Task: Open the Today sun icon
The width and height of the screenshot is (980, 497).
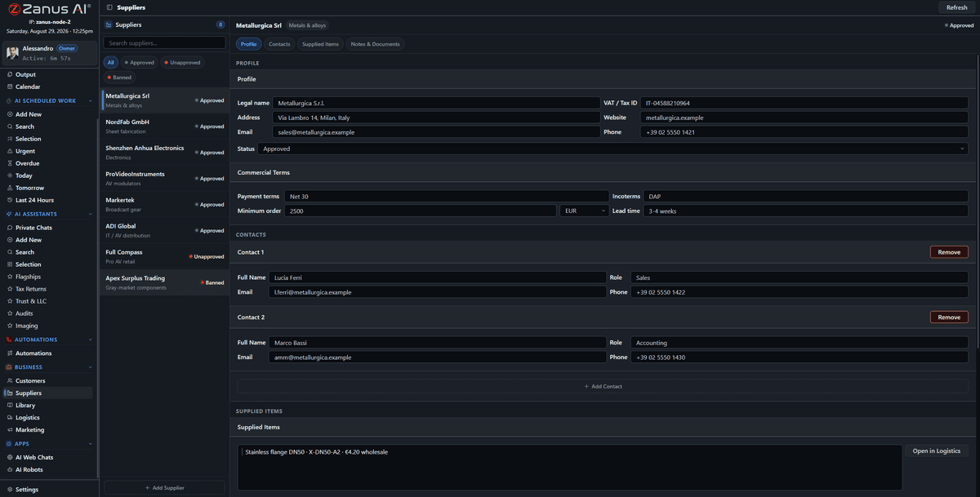Action: coord(10,175)
